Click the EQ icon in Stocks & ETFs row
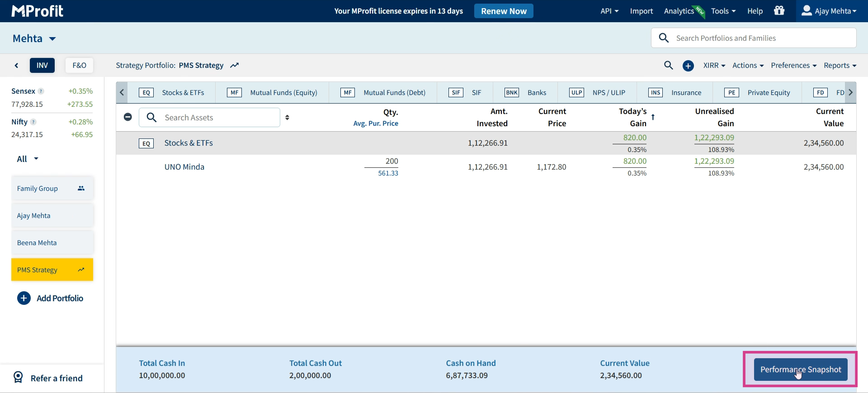The height and width of the screenshot is (393, 868). [146, 143]
